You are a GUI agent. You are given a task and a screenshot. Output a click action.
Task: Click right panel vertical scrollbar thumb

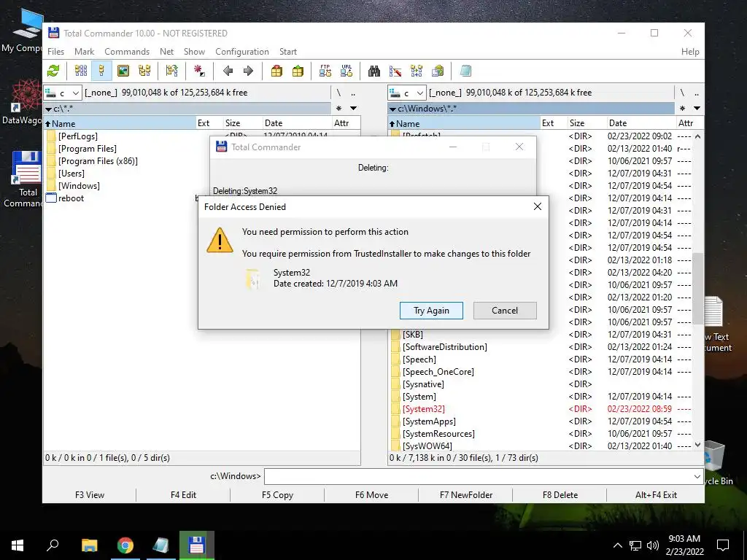pyautogui.click(x=697, y=289)
